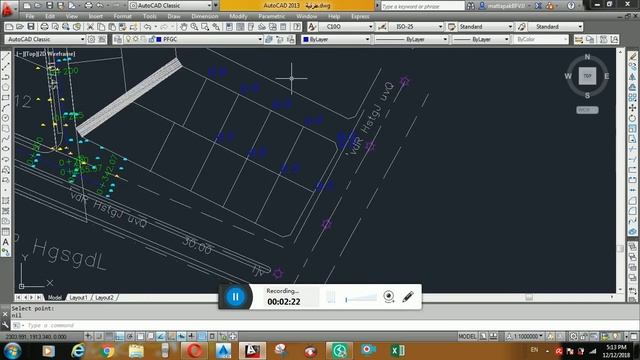Click the Text Style icon beside C100
The image size is (640, 360).
tap(312, 27)
